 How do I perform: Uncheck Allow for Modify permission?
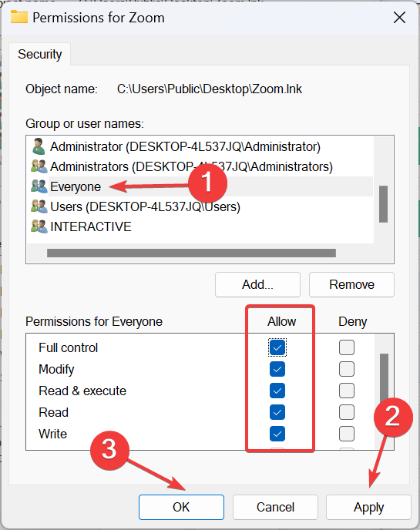[277, 369]
